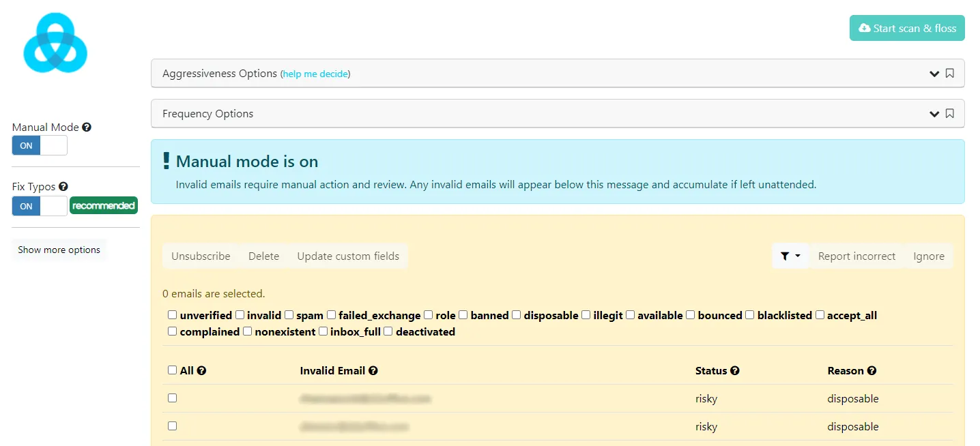980x446 pixels.
Task: Click Update custom fields
Action: pos(348,256)
